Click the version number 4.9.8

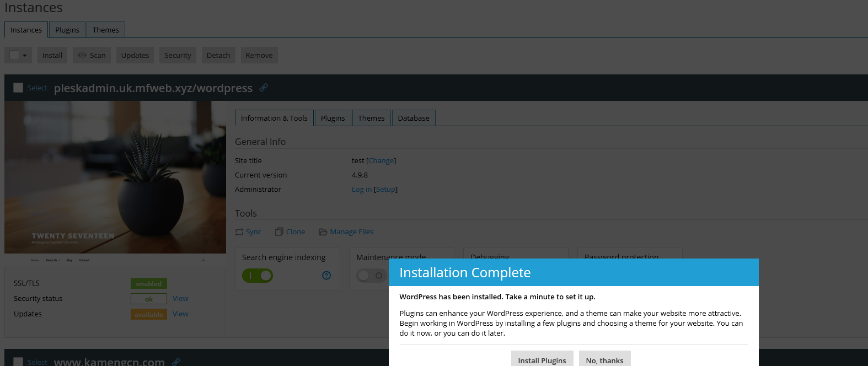coord(360,175)
